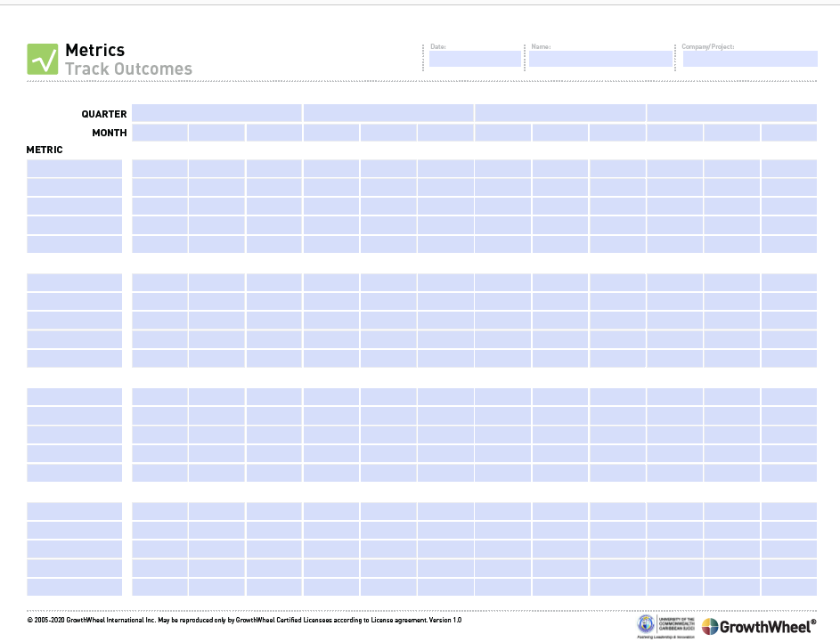
Task: Select the Name input field
Action: pyautogui.click(x=600, y=59)
